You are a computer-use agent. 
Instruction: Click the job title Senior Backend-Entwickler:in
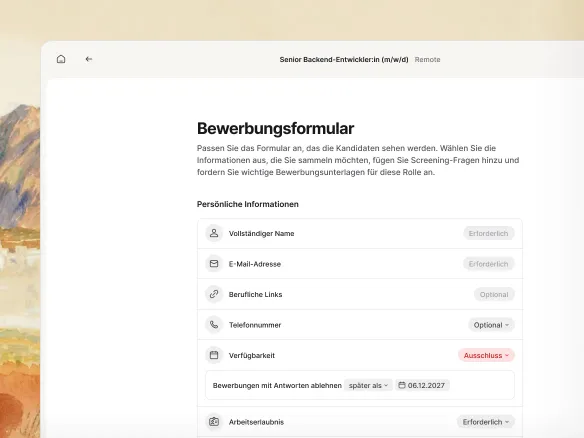pos(344,60)
